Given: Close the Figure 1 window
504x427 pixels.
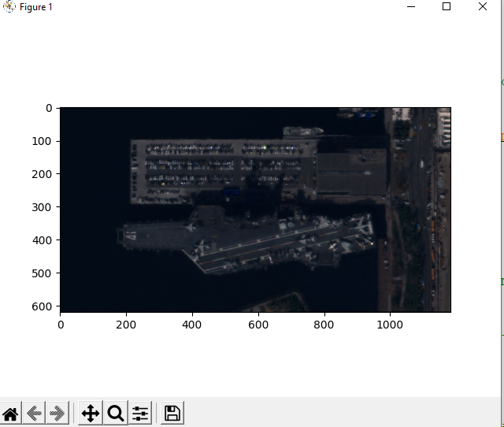Looking at the screenshot, I should 483,6.
